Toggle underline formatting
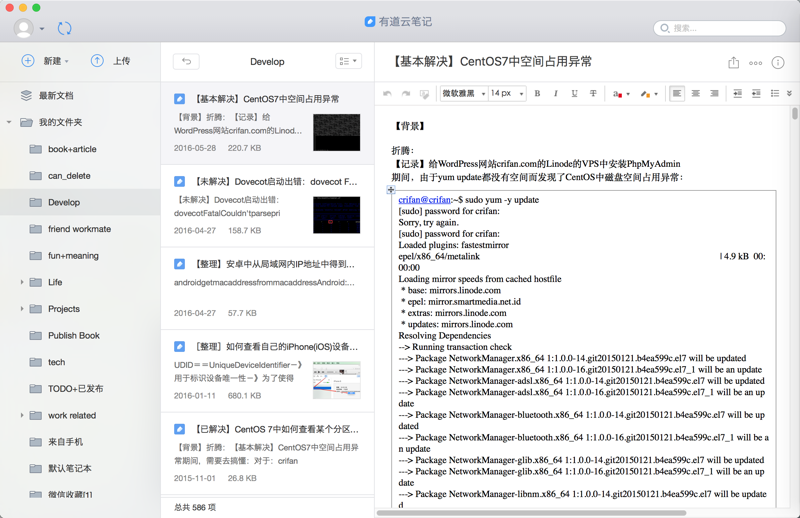 point(574,93)
